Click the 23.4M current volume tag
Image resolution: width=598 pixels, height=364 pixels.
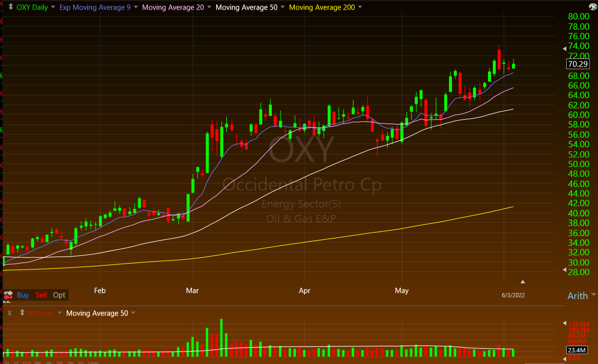[x=578, y=350]
